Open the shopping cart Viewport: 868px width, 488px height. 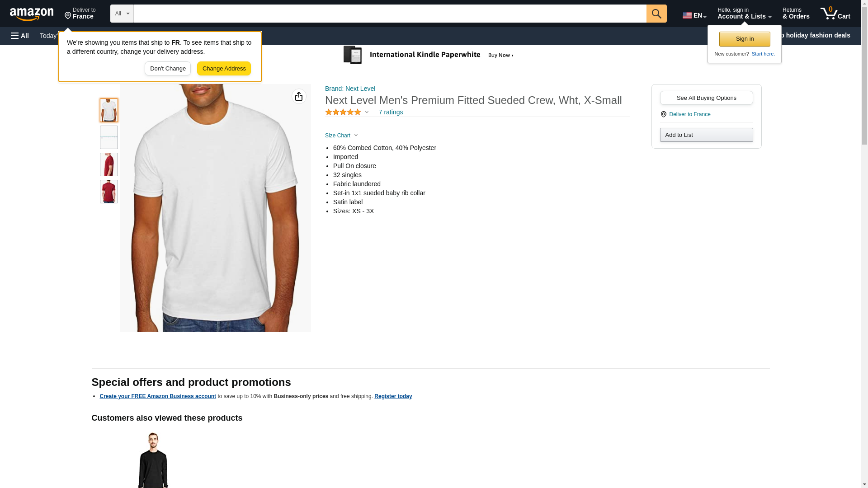pos(835,14)
